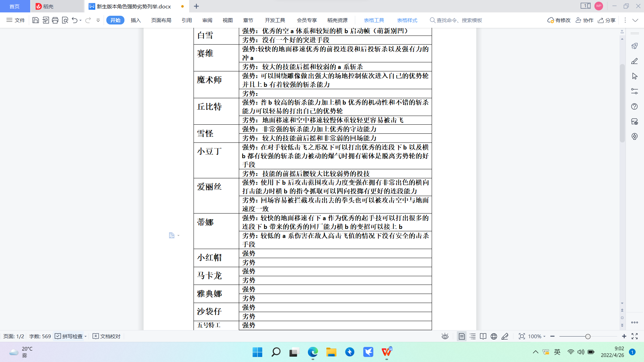This screenshot has width=644, height=362.
Task: Click the pen style icon in sidebar
Action: 635,61
